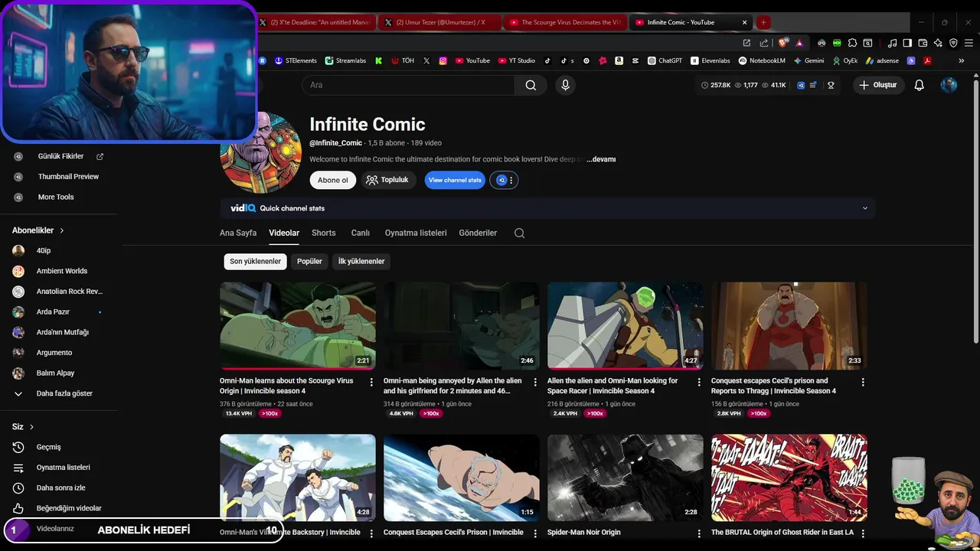Image resolution: width=980 pixels, height=551 pixels.
Task: Open STElements bookmark
Action: pyautogui.click(x=296, y=60)
